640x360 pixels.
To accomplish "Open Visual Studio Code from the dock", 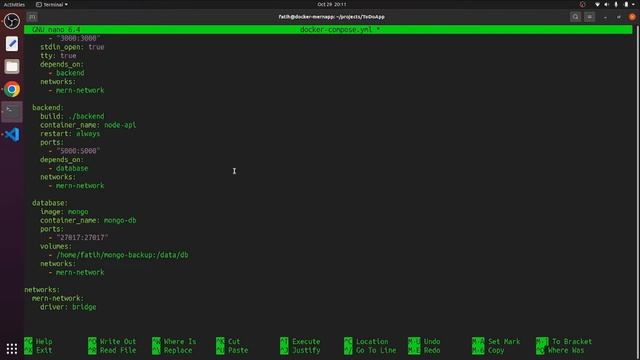I will [12, 135].
